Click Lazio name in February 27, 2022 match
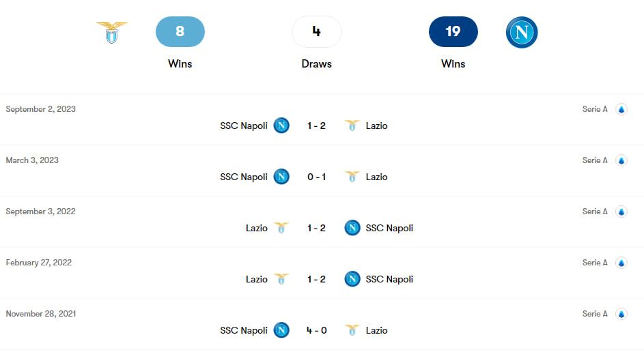Image resolution: width=644 pixels, height=350 pixels. (257, 279)
